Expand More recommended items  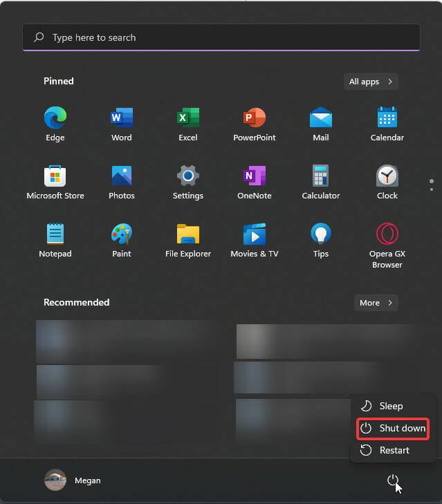(376, 303)
